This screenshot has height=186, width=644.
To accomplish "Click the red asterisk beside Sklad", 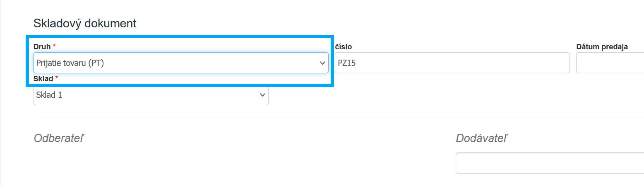I will click(x=57, y=79).
